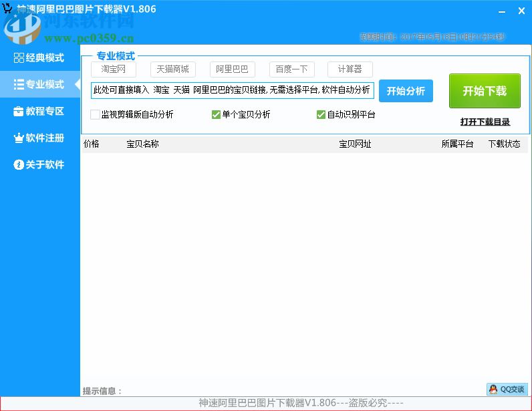Focus the product link input field
The image size is (532, 411).
[x=233, y=90]
